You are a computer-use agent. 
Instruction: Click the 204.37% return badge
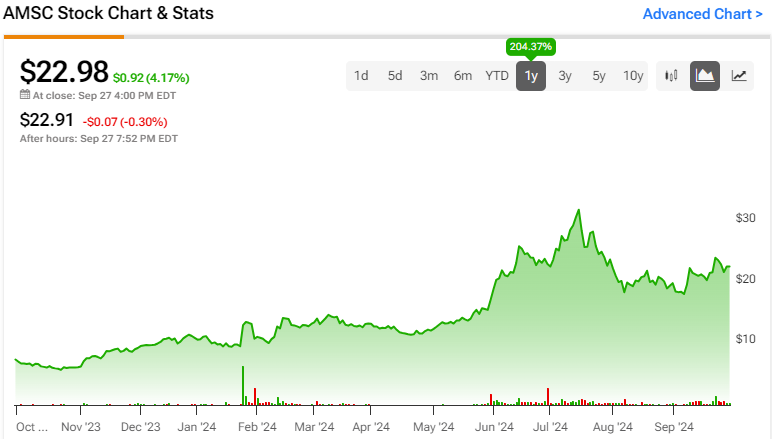tap(531, 47)
